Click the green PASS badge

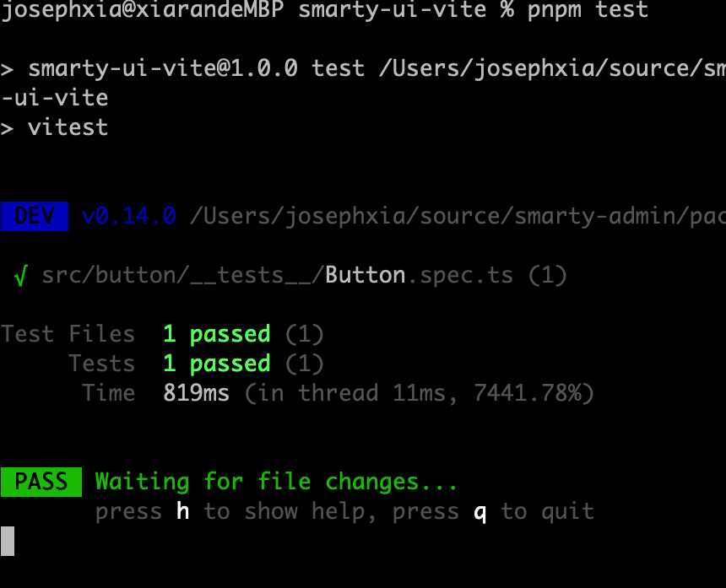[41, 482]
